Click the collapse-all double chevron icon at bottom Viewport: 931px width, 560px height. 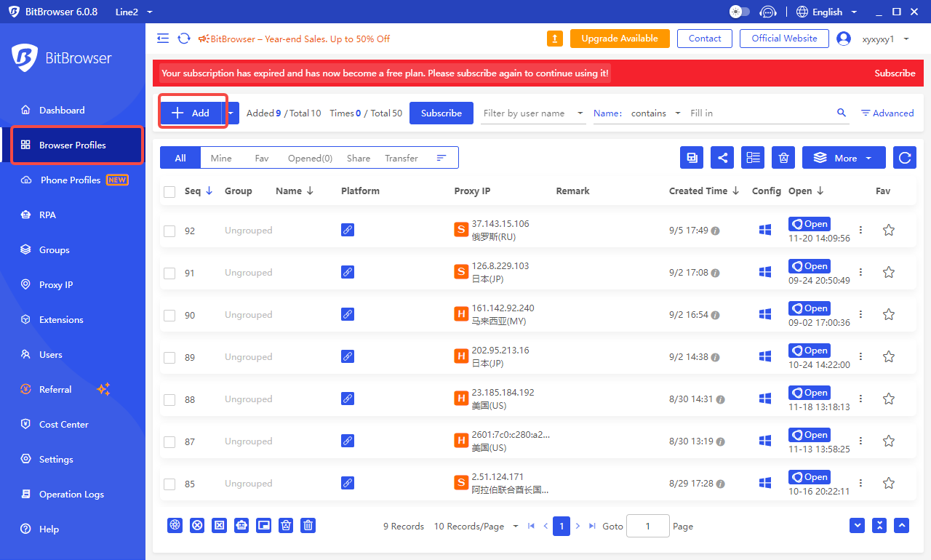point(879,525)
